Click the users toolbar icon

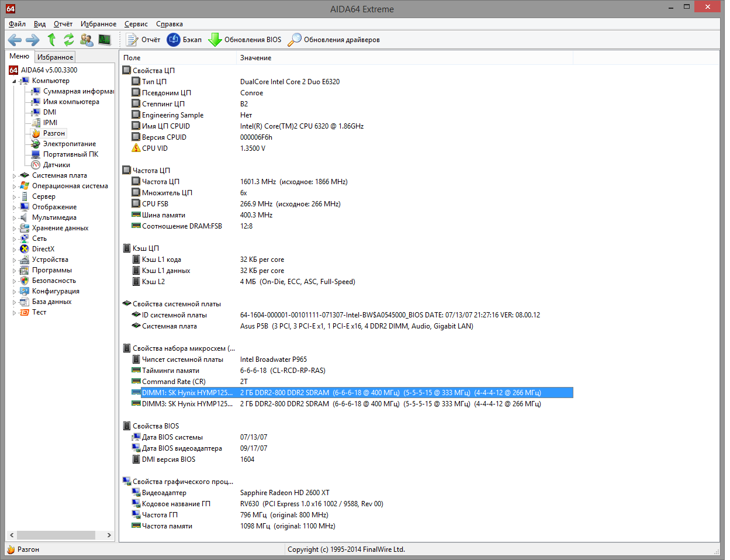(x=87, y=40)
